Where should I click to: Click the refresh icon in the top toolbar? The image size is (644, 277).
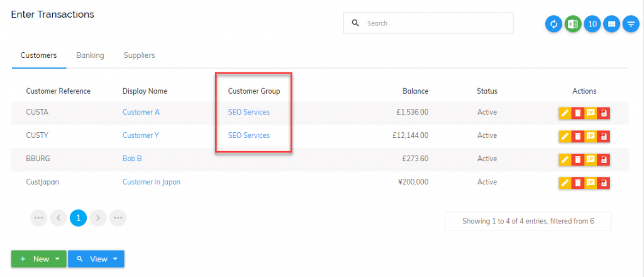click(553, 24)
